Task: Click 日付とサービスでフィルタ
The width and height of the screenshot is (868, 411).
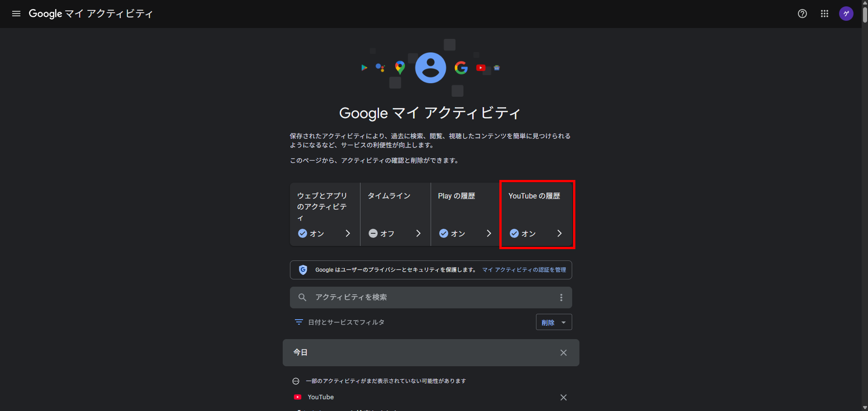Action: pos(346,322)
